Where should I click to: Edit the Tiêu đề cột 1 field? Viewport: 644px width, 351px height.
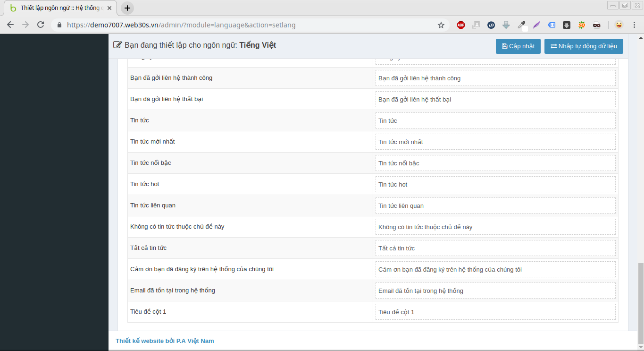[x=495, y=312]
